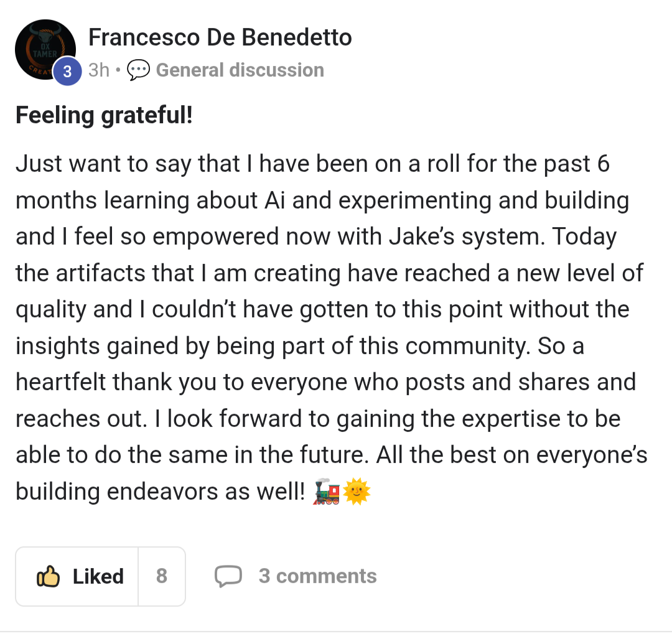Click the smiling sun emoji
The width and height of the screenshot is (672, 634).
click(357, 492)
